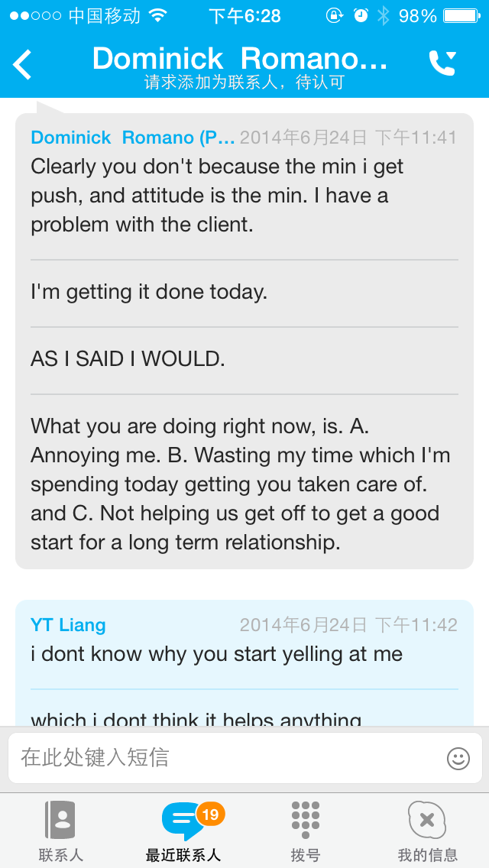Image resolution: width=489 pixels, height=868 pixels.
Task: Open the emoji smiley picker
Action: click(x=458, y=758)
